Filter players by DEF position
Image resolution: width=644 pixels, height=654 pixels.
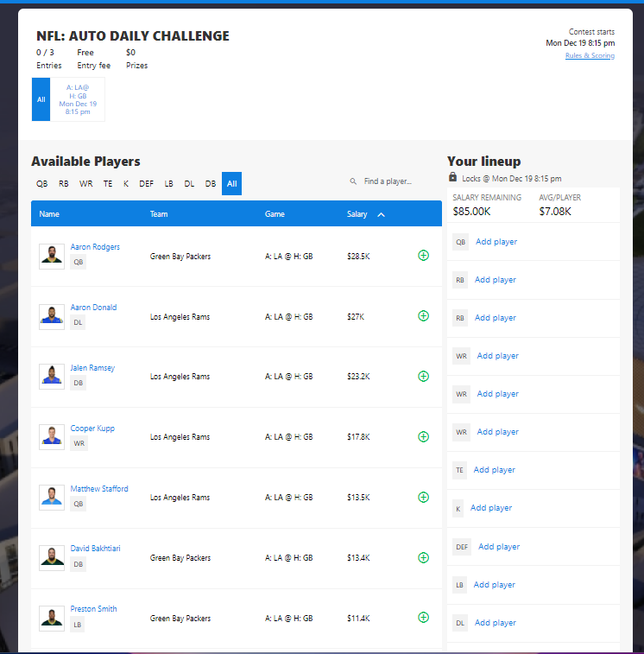[x=146, y=183]
